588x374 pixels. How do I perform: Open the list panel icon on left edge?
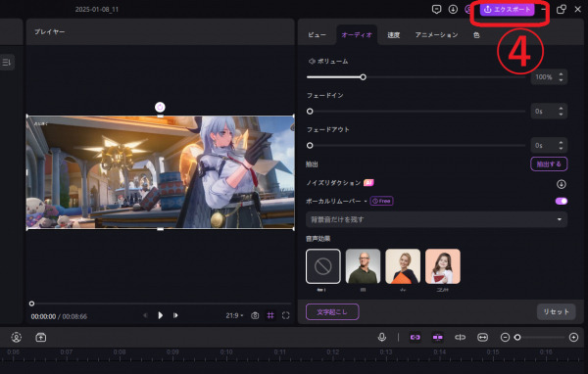(7, 63)
